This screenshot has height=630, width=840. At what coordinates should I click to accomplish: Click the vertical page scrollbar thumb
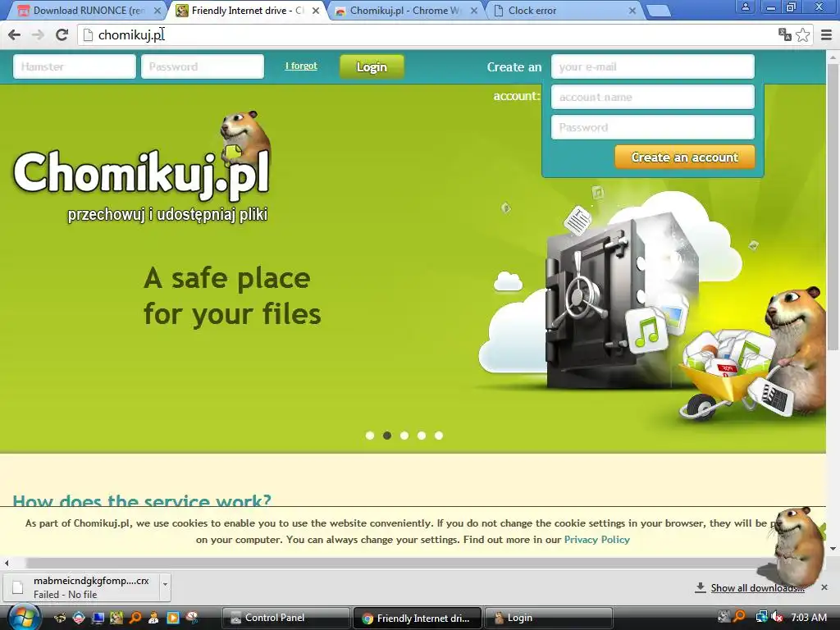833,206
